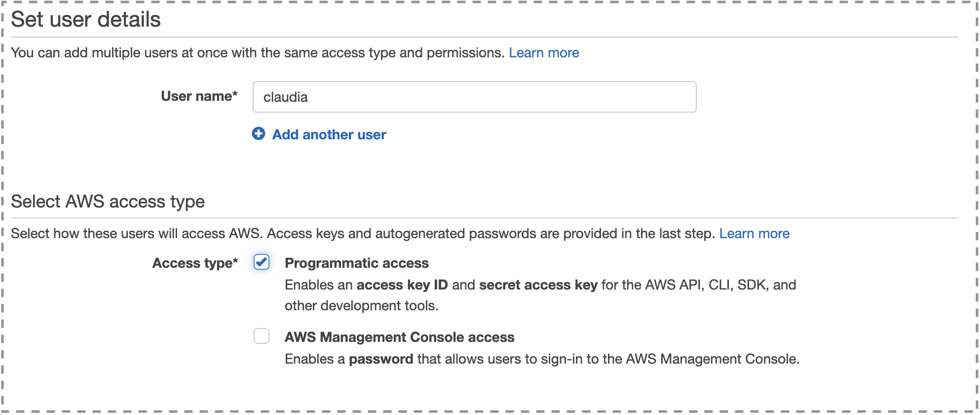Click the Add another user link text
The height and width of the screenshot is (415, 980).
(329, 134)
